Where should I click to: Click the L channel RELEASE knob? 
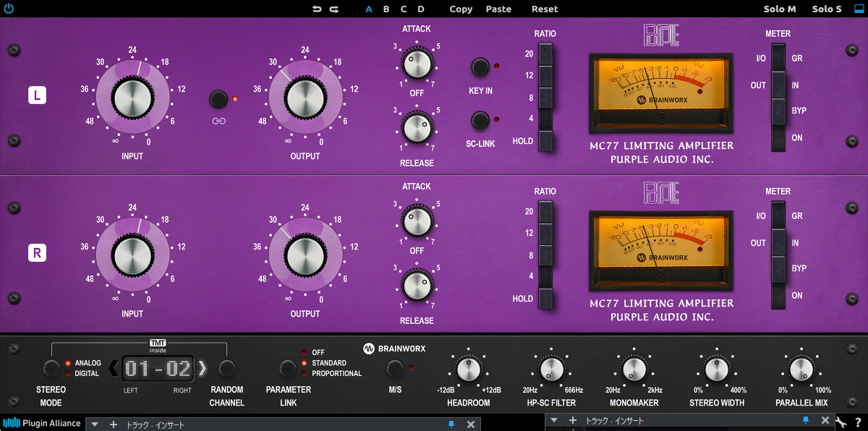(x=416, y=128)
